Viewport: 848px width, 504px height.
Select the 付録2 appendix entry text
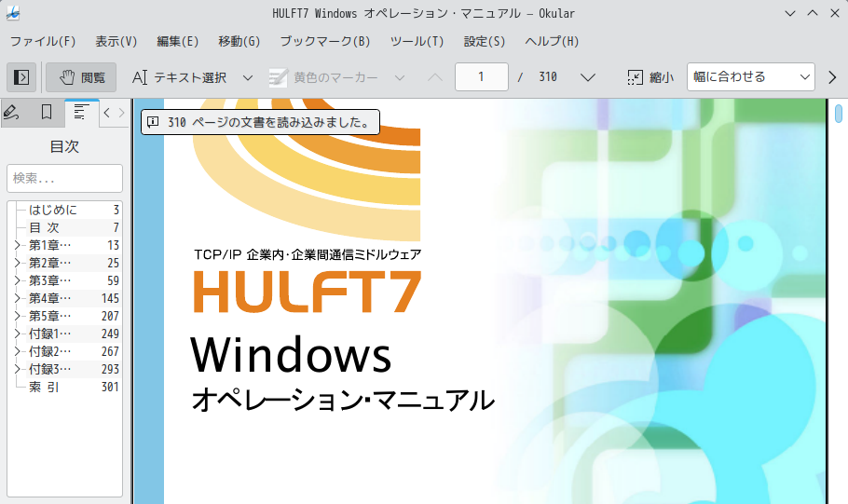coord(49,351)
